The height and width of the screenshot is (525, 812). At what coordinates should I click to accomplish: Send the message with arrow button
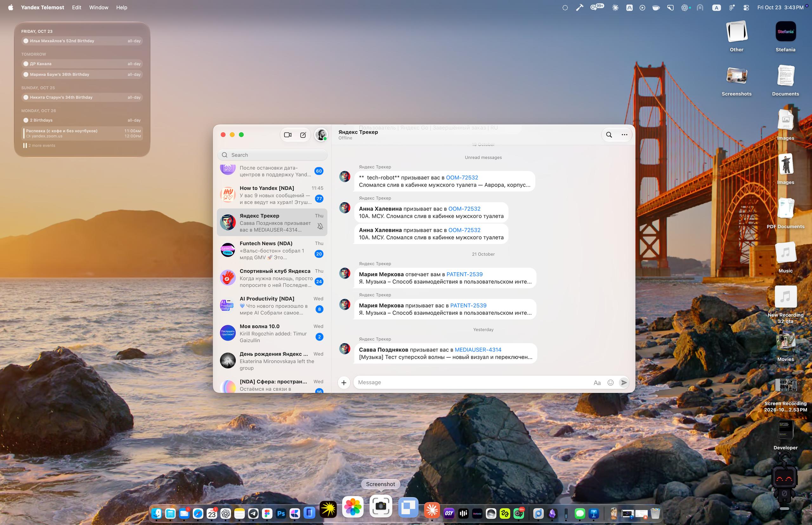coord(624,382)
